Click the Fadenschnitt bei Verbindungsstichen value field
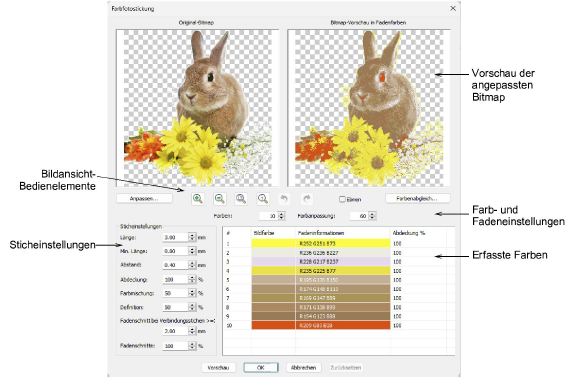The image size is (572, 392). tap(176, 331)
